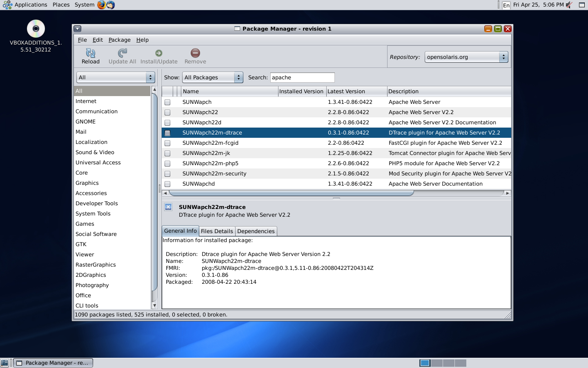Image resolution: width=588 pixels, height=368 pixels.
Task: Launch Firefox from the top panel
Action: [x=101, y=5]
